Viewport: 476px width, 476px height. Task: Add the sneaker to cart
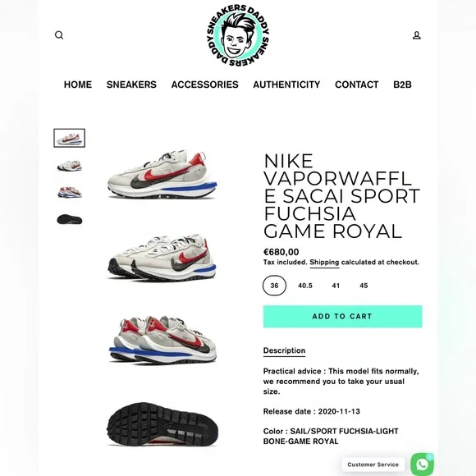click(342, 316)
